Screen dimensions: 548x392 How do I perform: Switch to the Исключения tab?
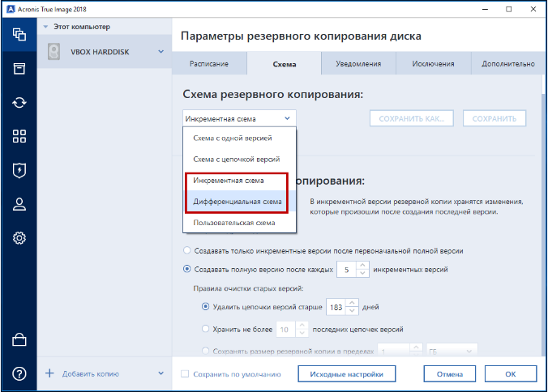pyautogui.click(x=434, y=64)
